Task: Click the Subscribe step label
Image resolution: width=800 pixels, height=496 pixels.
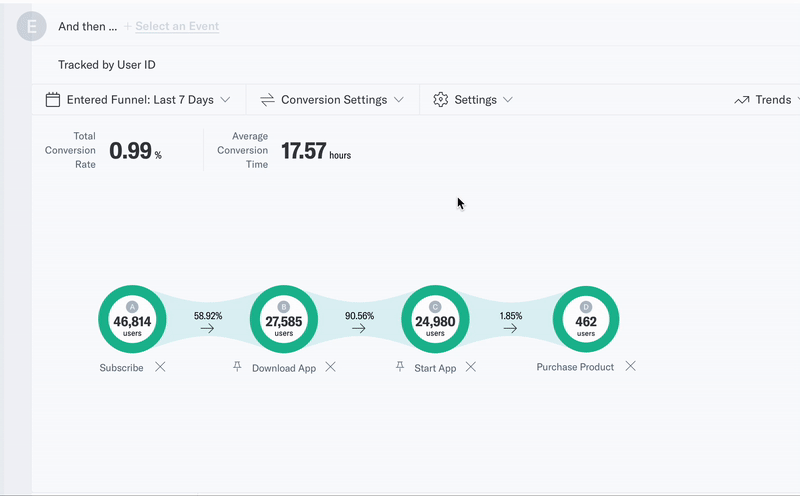Action: 121,368
